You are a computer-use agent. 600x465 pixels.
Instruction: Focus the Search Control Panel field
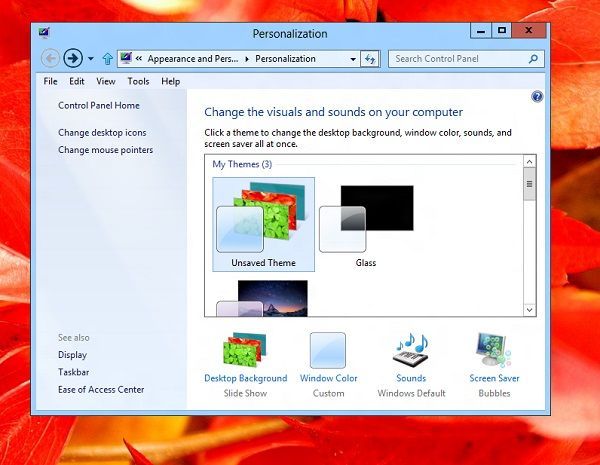466,59
